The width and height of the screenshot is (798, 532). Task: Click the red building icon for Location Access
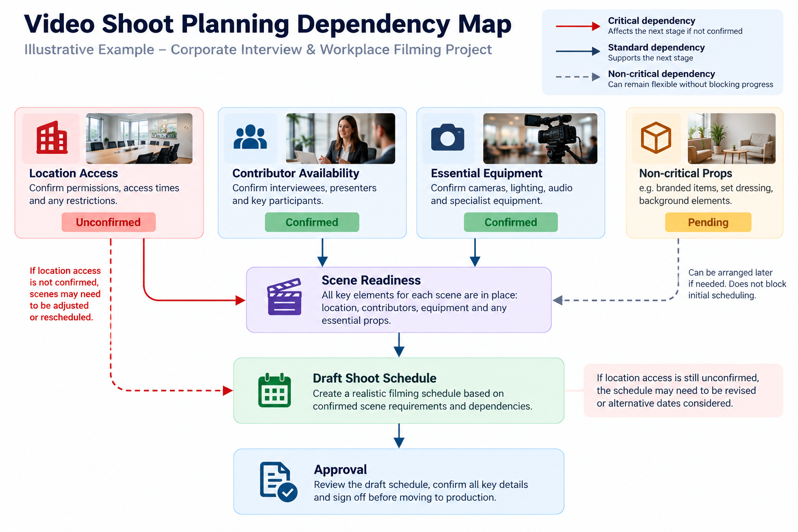click(52, 138)
